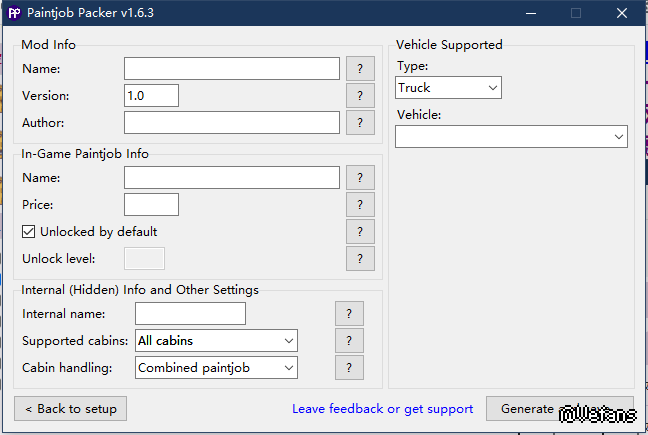Click the help button next to Price
Image resolution: width=648 pixels, height=435 pixels.
(360, 205)
